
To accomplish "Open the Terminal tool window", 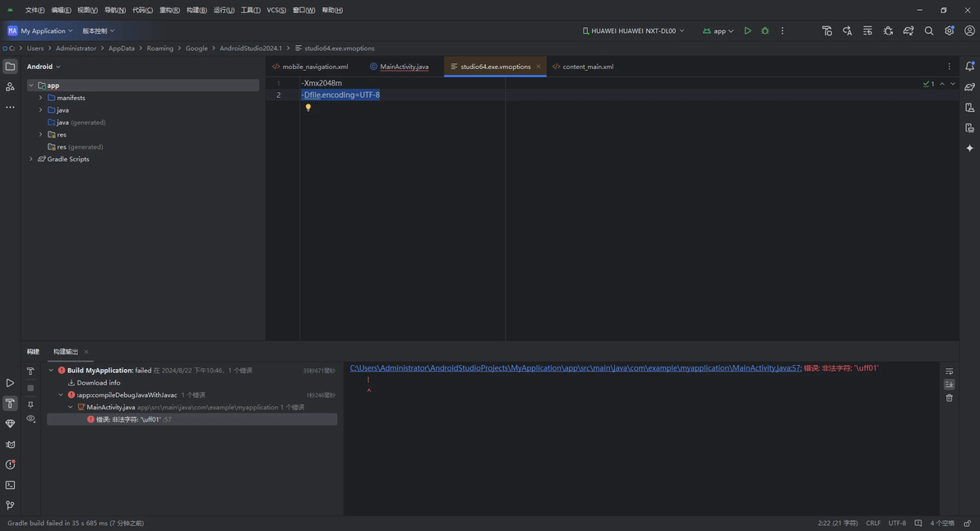I will [10, 485].
